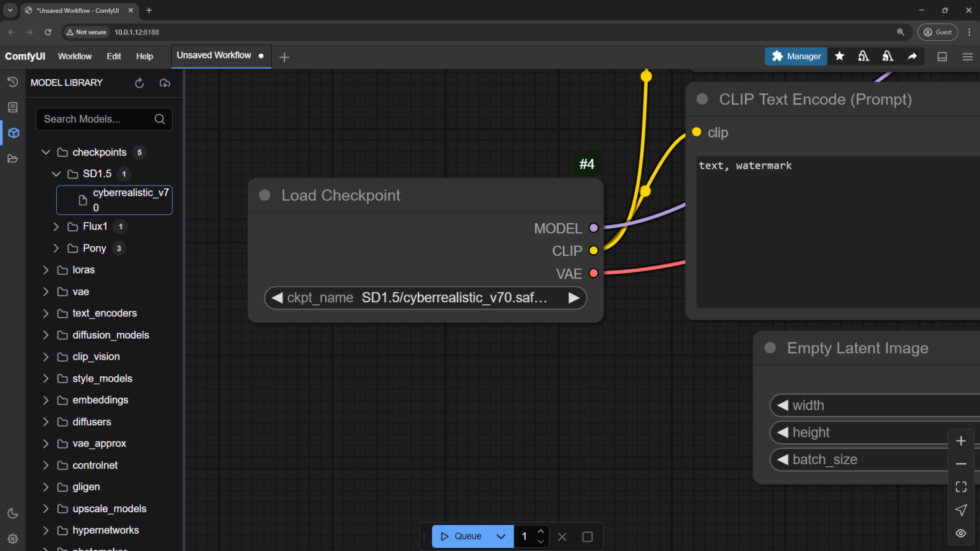980x551 pixels.
Task: Click the cloud download models icon
Action: [165, 83]
